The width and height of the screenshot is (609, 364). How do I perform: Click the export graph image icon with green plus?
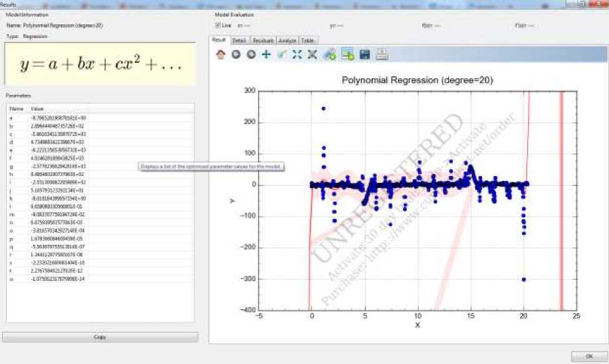click(348, 55)
